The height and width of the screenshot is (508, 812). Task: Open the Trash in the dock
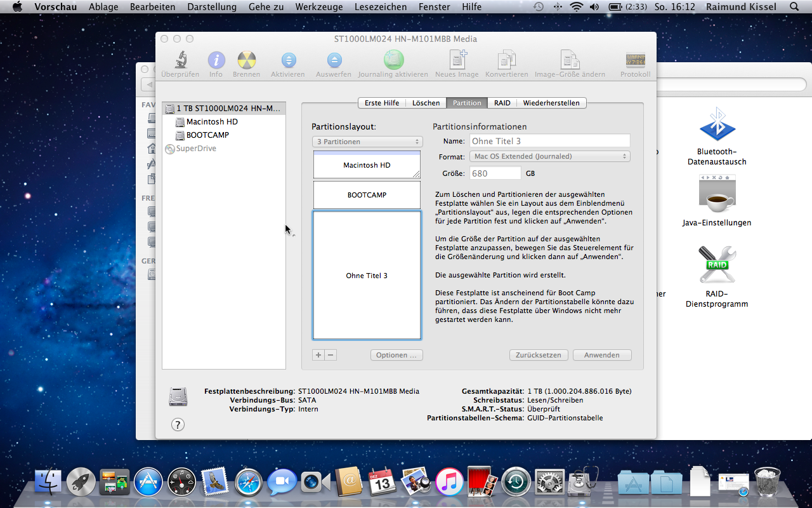768,482
